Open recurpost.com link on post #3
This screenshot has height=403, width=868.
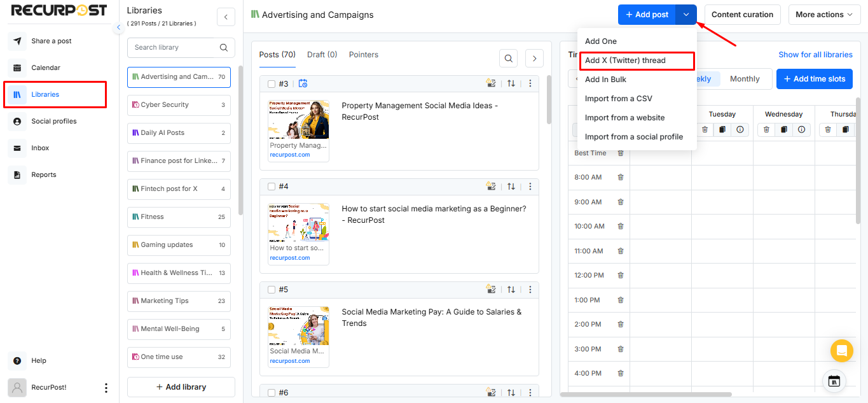click(x=290, y=155)
